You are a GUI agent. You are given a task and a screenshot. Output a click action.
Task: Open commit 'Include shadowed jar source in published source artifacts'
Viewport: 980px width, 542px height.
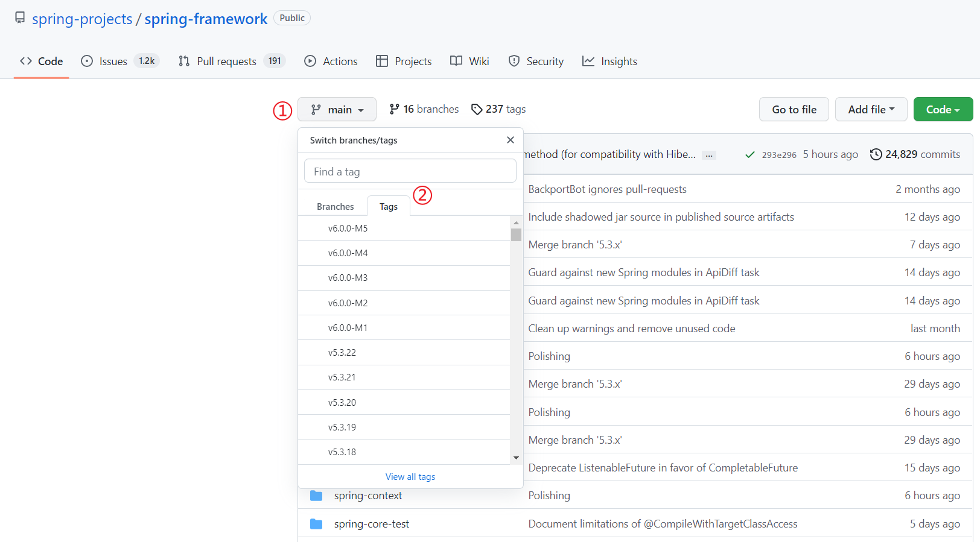coord(661,217)
